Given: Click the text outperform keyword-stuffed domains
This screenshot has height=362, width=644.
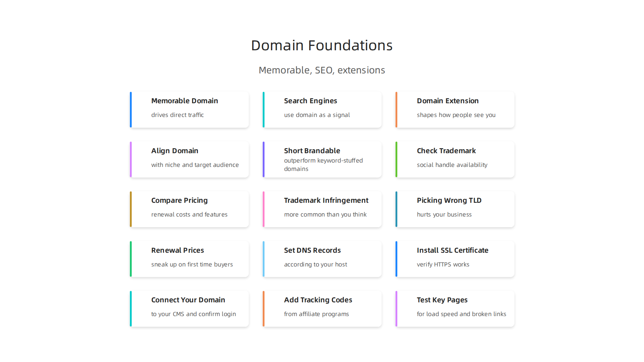Looking at the screenshot, I should [323, 165].
